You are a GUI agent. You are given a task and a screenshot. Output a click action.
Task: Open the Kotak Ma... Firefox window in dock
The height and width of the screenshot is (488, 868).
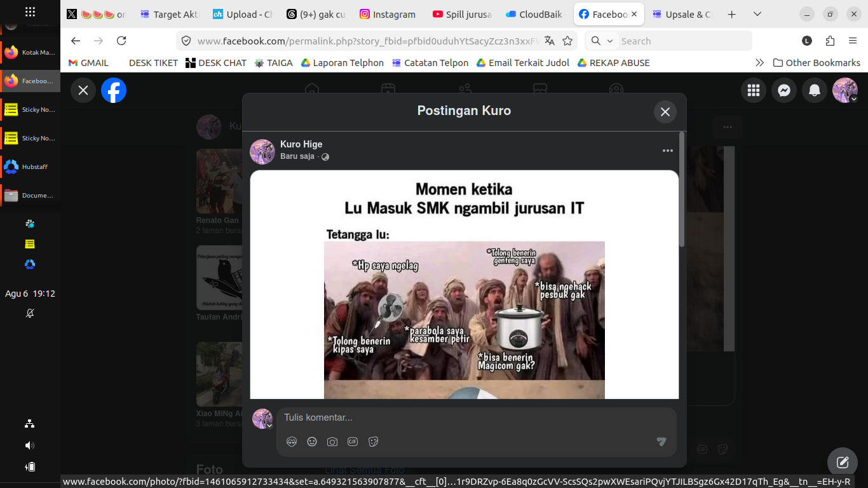click(x=30, y=52)
